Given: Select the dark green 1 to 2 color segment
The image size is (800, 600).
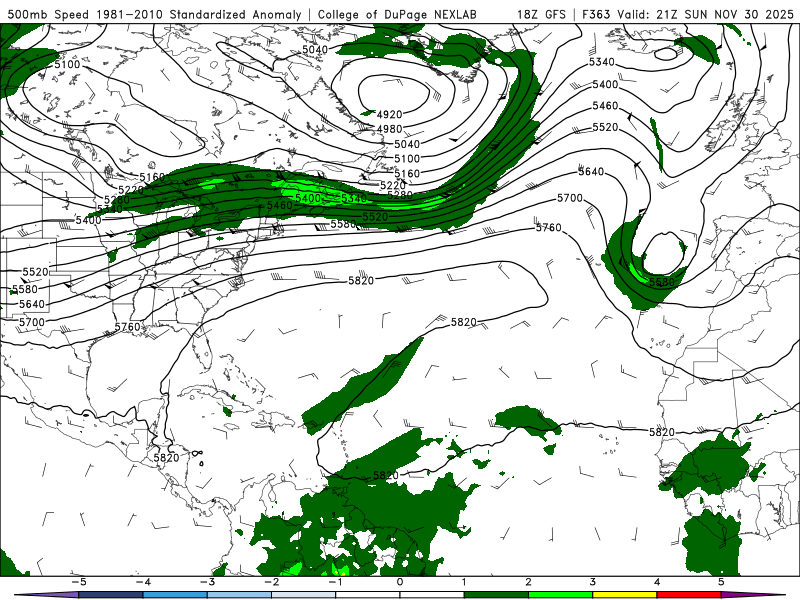Looking at the screenshot, I should (496, 595).
